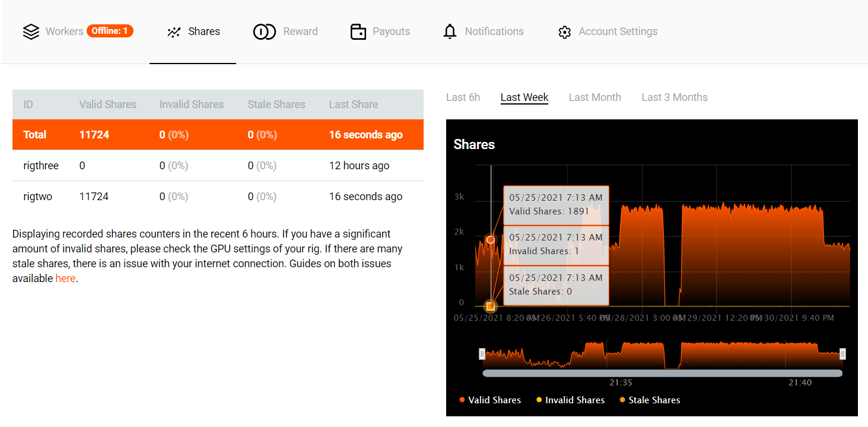
Task: Click the rigthree worker name
Action: coord(41,166)
